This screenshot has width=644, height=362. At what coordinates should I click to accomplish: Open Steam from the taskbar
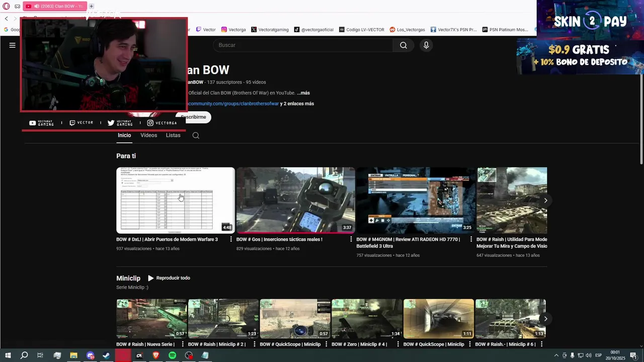(x=106, y=355)
